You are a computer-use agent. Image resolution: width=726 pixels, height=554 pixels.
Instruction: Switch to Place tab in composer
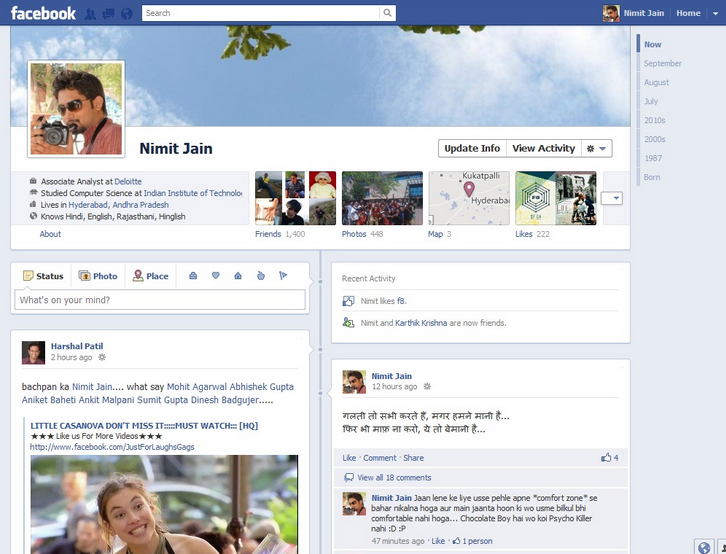tap(151, 276)
